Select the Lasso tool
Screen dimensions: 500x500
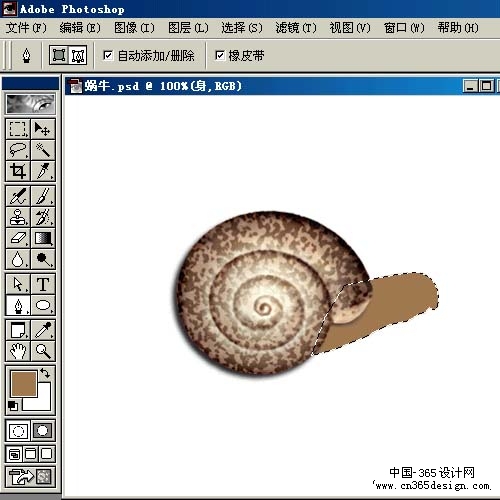click(x=18, y=150)
